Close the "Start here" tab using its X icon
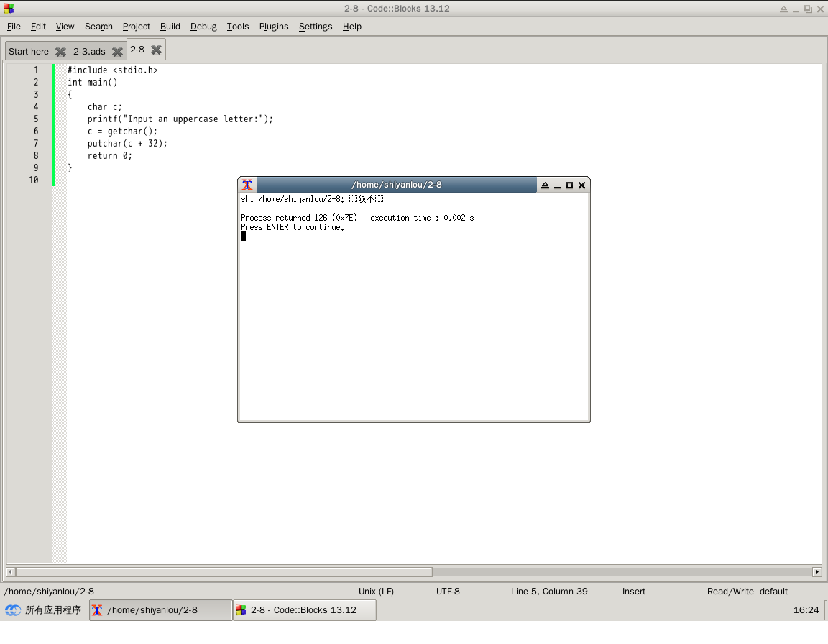Image resolution: width=828 pixels, height=644 pixels. [x=60, y=52]
